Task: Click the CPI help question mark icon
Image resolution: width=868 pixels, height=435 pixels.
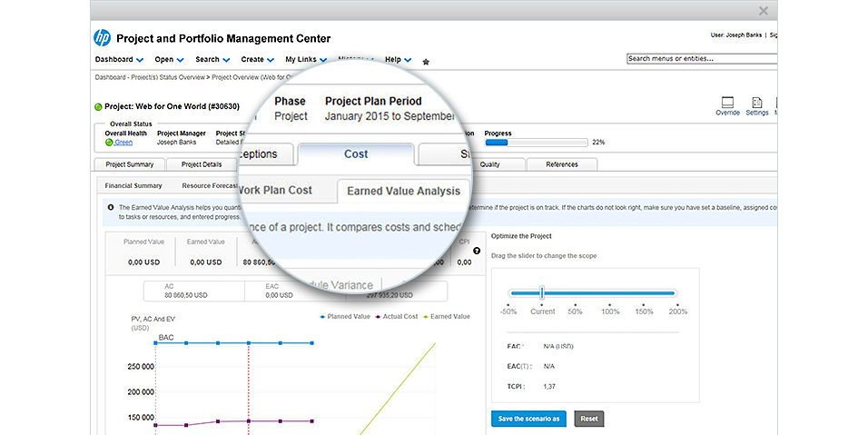Action: click(x=477, y=251)
